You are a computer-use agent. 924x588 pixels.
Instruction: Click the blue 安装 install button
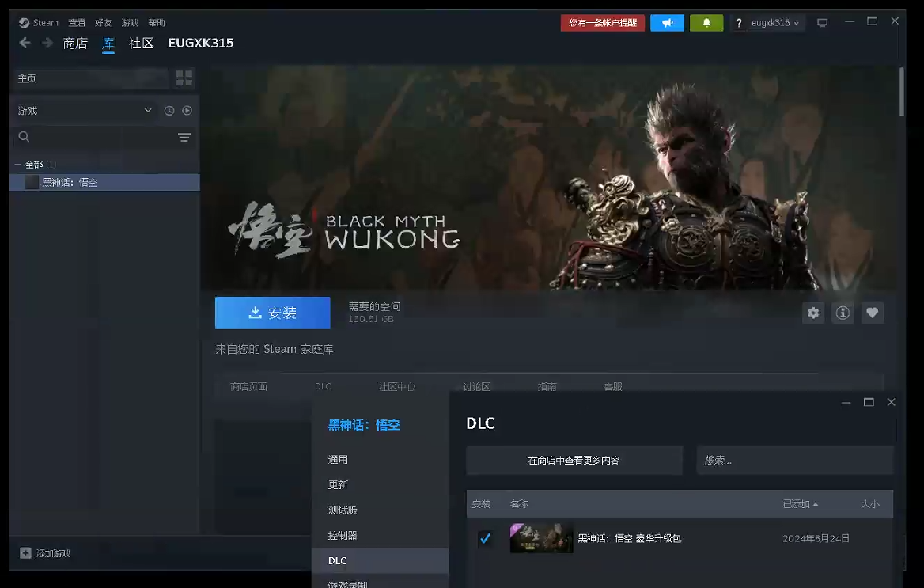(272, 313)
